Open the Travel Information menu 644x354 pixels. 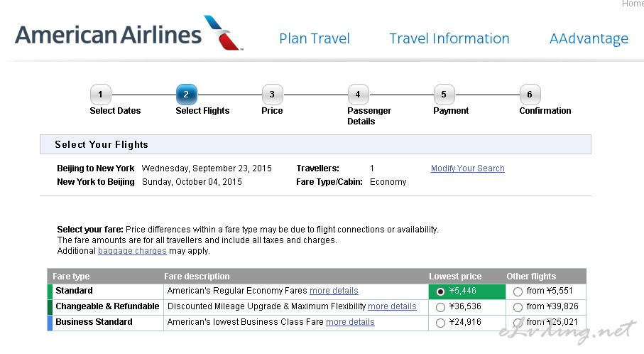(x=449, y=38)
